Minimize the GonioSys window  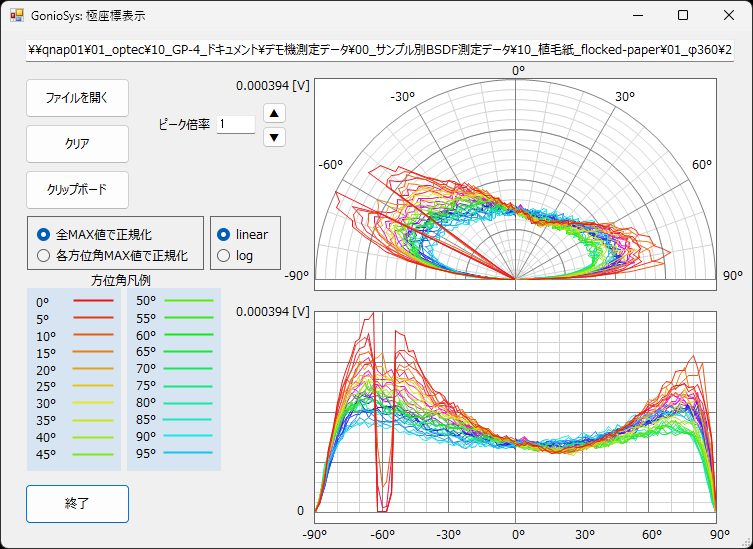point(637,15)
